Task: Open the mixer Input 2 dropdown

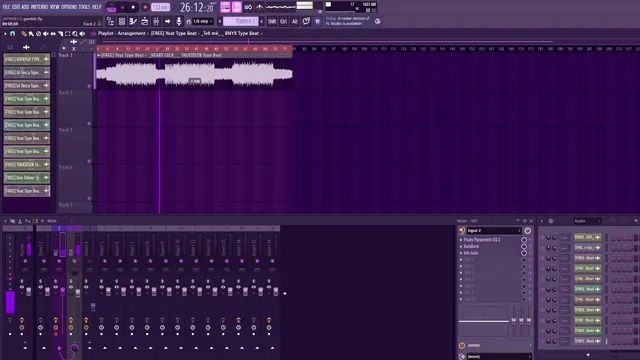Action: click(494, 231)
